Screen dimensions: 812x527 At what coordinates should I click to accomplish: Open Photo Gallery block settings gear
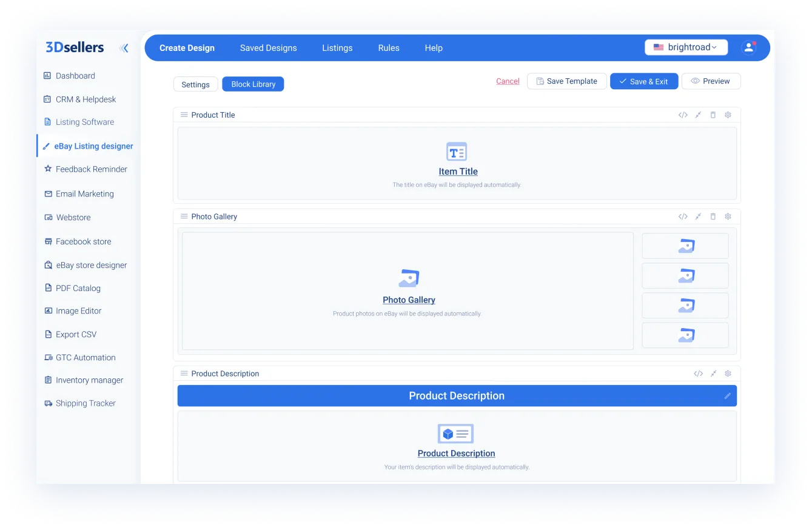728,217
